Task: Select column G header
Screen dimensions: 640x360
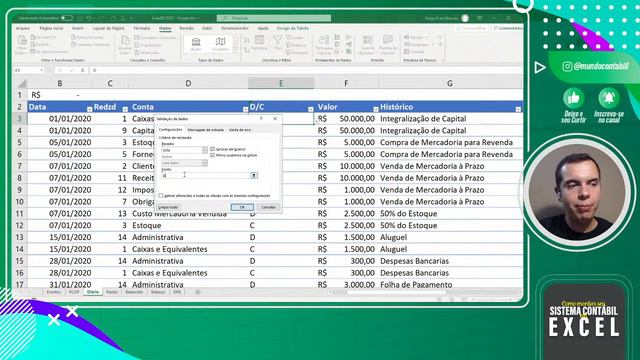Action: pyautogui.click(x=450, y=83)
